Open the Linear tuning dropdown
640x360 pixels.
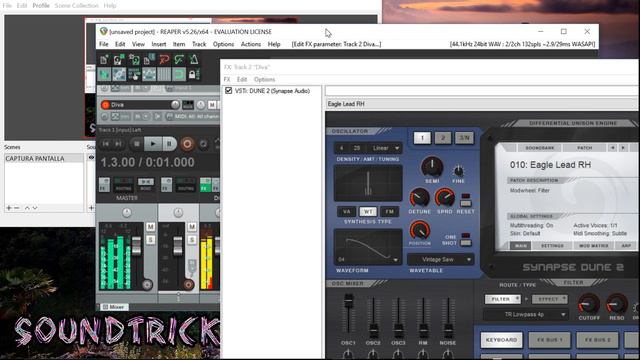(384, 148)
